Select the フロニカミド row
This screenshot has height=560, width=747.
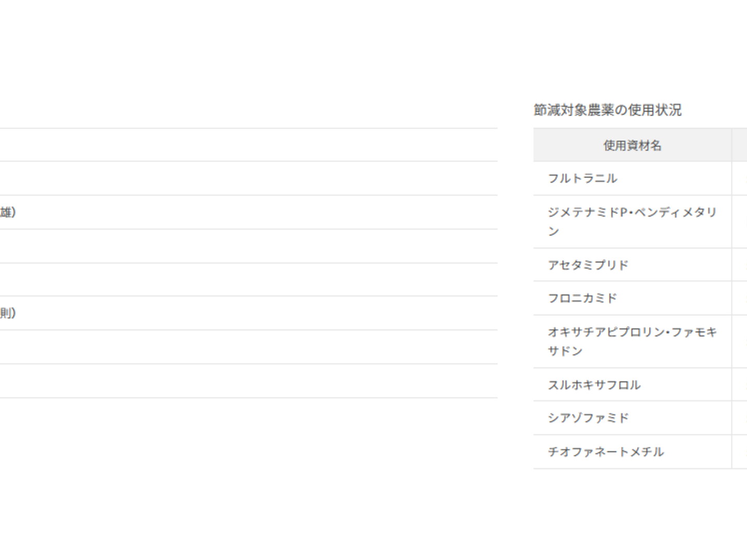pyautogui.click(x=583, y=298)
